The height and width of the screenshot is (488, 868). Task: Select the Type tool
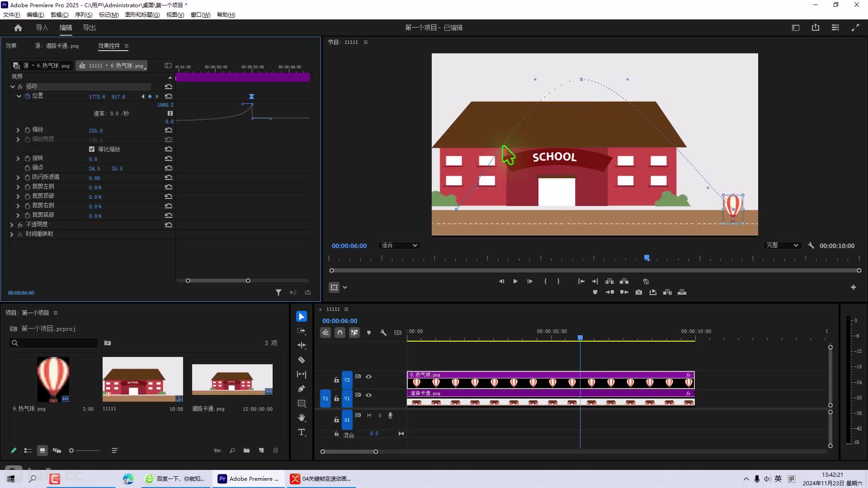click(302, 432)
